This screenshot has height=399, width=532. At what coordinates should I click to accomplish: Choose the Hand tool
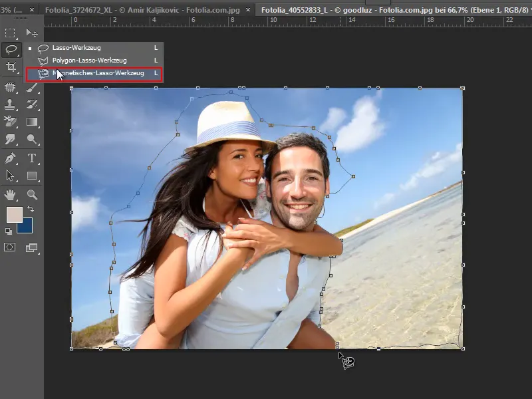(10, 195)
